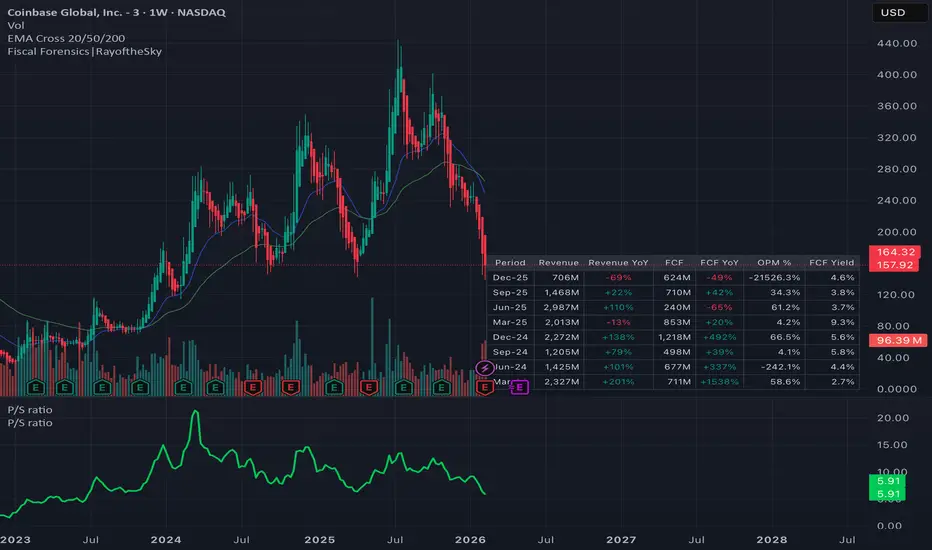Click the 320.00 price axis label

896,137
